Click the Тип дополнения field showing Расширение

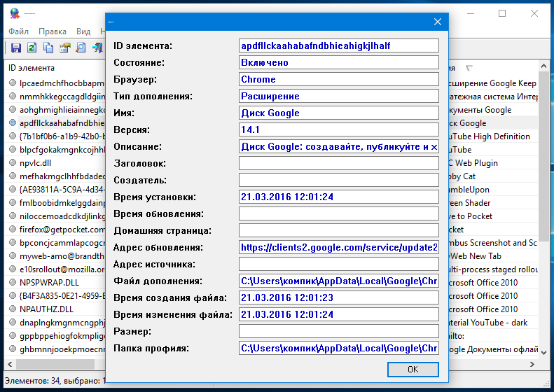coord(339,96)
